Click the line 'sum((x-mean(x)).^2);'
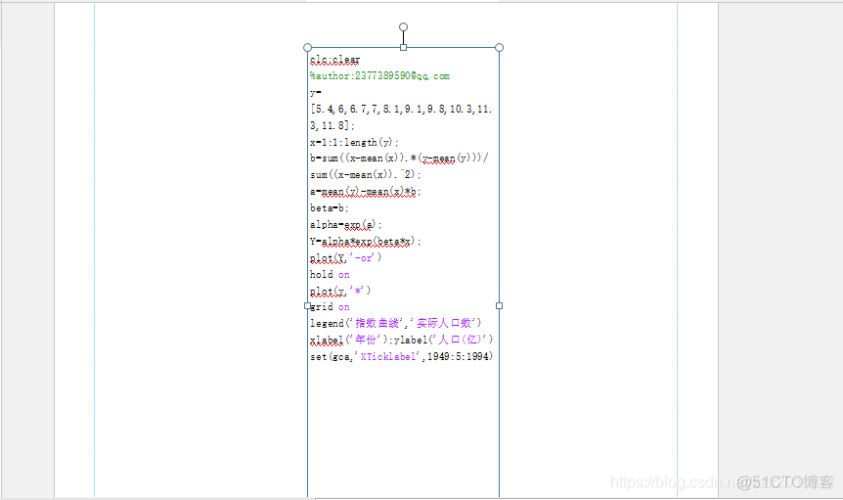843x500 pixels. click(x=365, y=175)
